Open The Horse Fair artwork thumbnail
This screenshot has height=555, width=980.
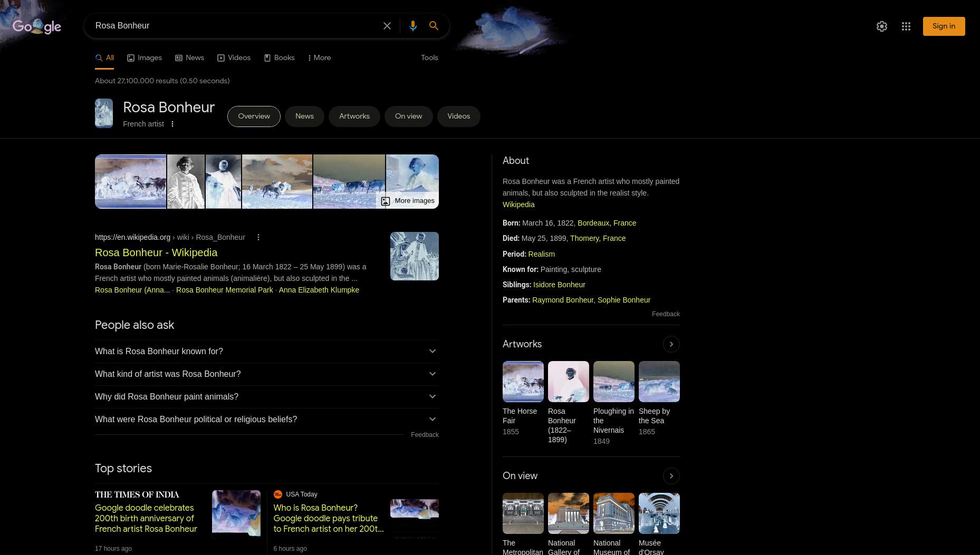point(523,382)
